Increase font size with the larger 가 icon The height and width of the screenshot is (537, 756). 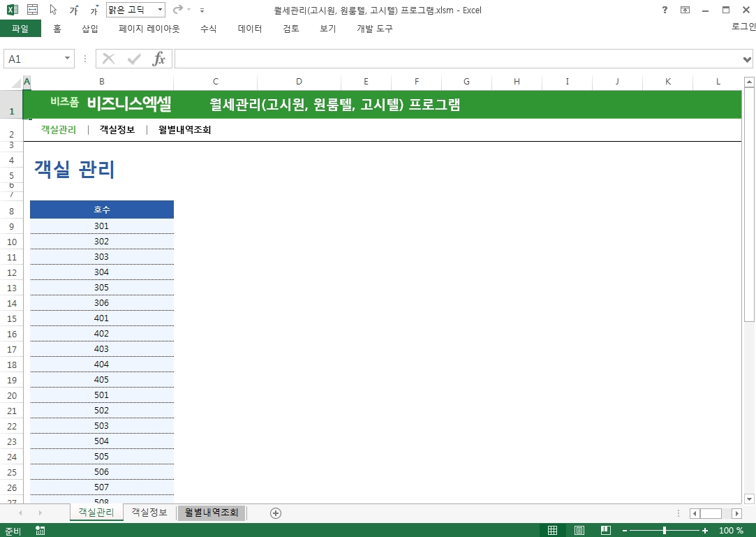click(x=74, y=10)
